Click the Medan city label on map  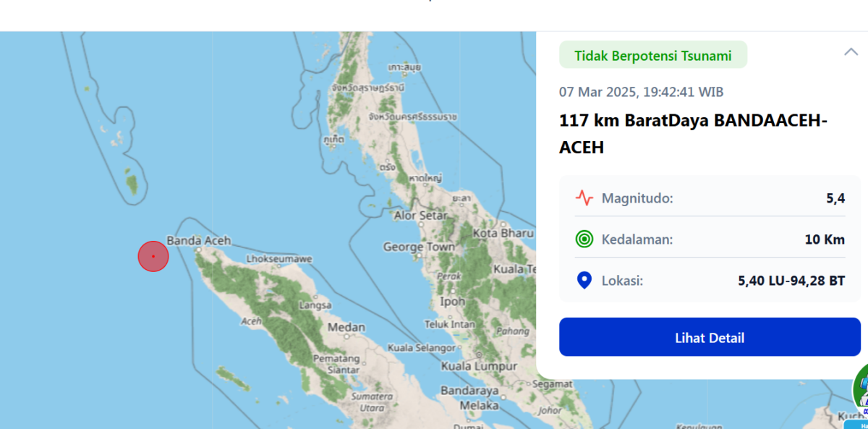click(x=346, y=327)
